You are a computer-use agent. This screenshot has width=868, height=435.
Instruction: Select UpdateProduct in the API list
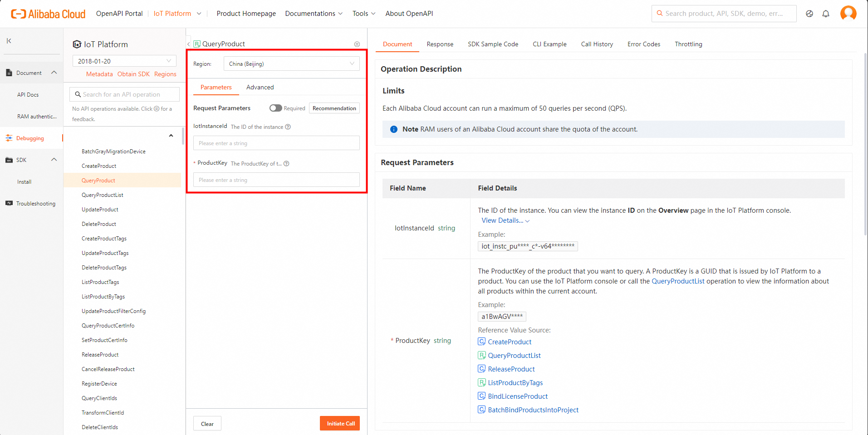100,210
